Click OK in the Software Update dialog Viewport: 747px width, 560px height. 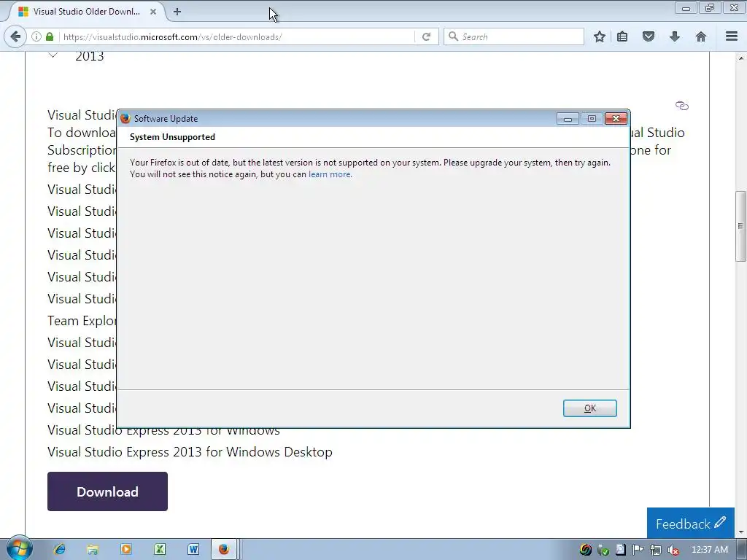pos(589,408)
